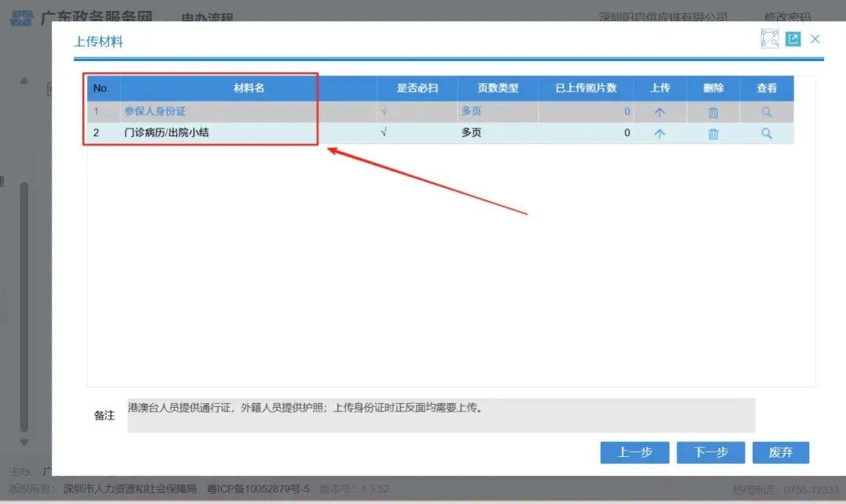Click 修改密码 link in top bar

(x=787, y=17)
